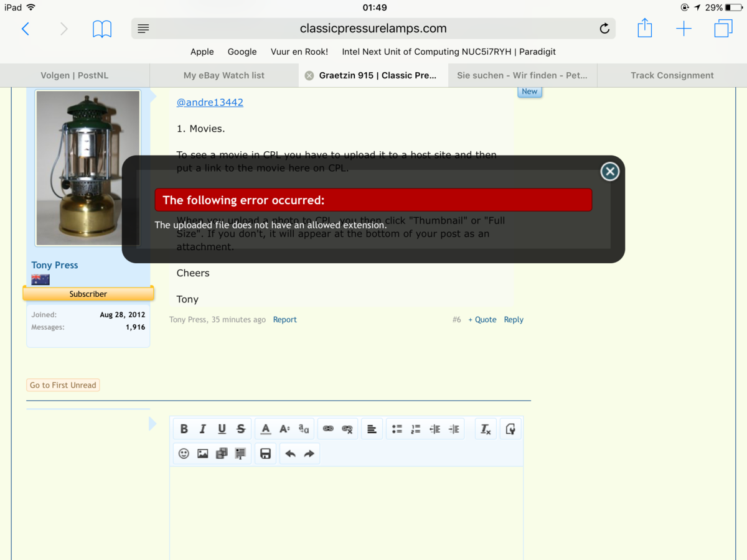This screenshot has width=747, height=560.
Task: Click the Report link on post
Action: coord(285,320)
